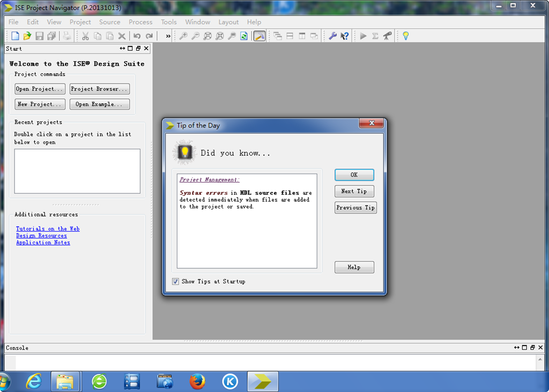
Task: Click the What's This help cursor icon
Action: coord(345,36)
